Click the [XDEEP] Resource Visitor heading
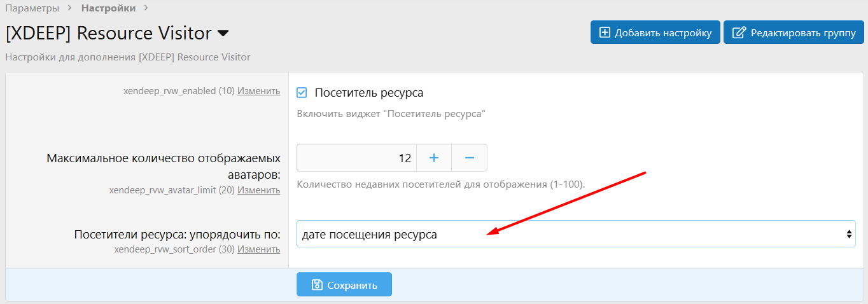This screenshot has width=868, height=304. coord(108,33)
